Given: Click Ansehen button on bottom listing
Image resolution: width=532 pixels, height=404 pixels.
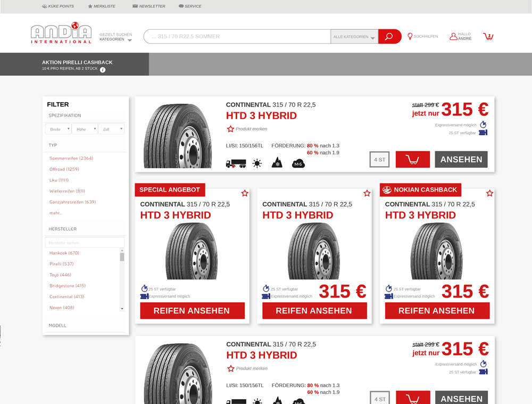Looking at the screenshot, I should [461, 398].
